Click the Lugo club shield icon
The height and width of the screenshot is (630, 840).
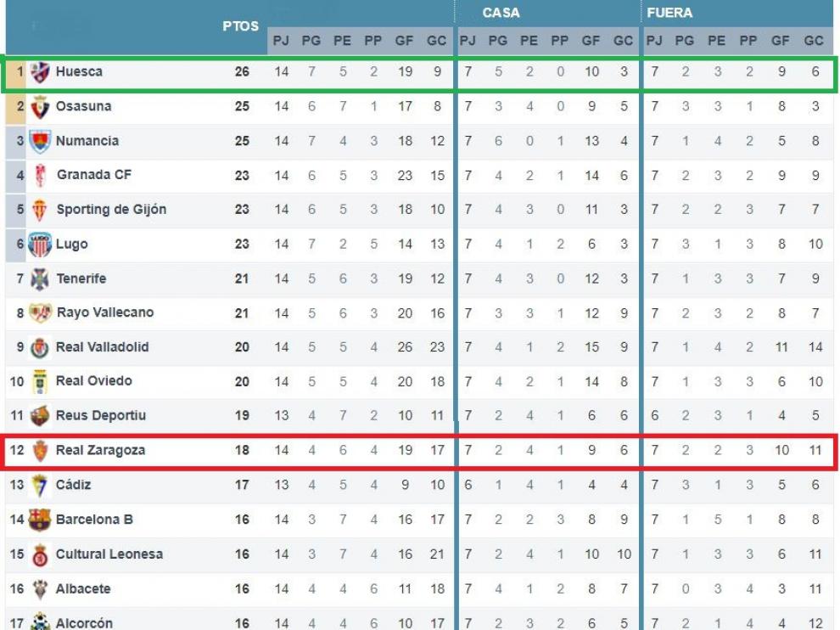tap(40, 245)
